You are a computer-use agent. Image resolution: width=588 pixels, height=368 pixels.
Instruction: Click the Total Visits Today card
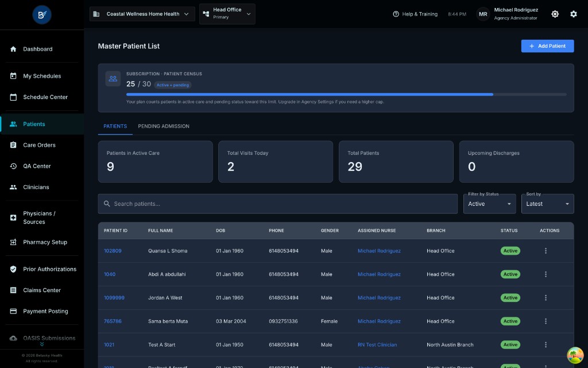coord(276,162)
